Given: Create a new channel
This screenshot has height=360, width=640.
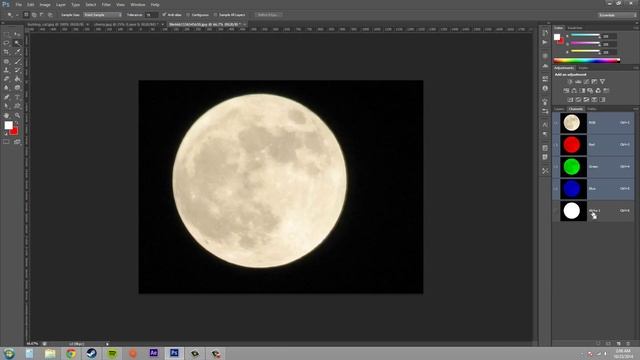Looking at the screenshot, I should tap(618, 344).
